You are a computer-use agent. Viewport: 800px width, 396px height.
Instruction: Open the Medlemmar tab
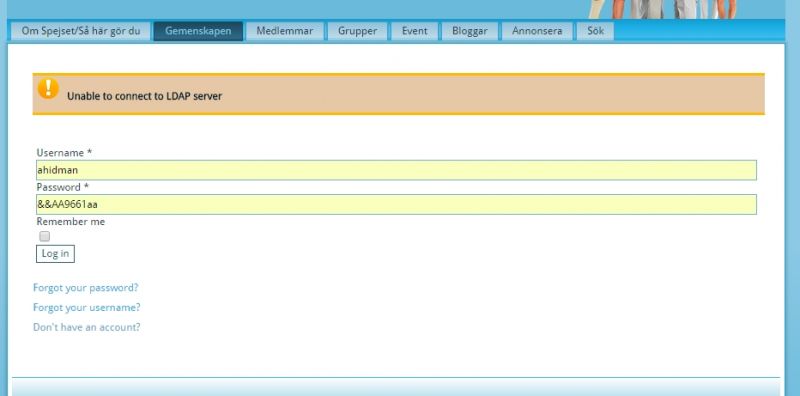coord(285,31)
